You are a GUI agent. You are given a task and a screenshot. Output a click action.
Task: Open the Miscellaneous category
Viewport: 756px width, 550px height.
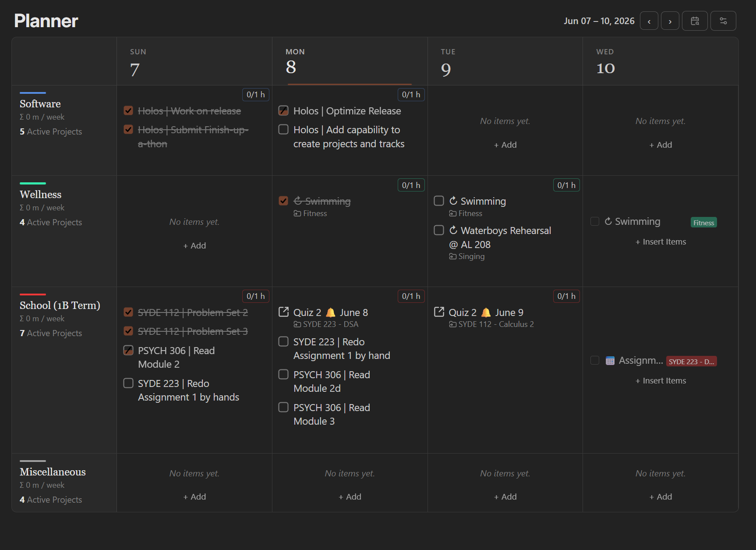click(53, 472)
